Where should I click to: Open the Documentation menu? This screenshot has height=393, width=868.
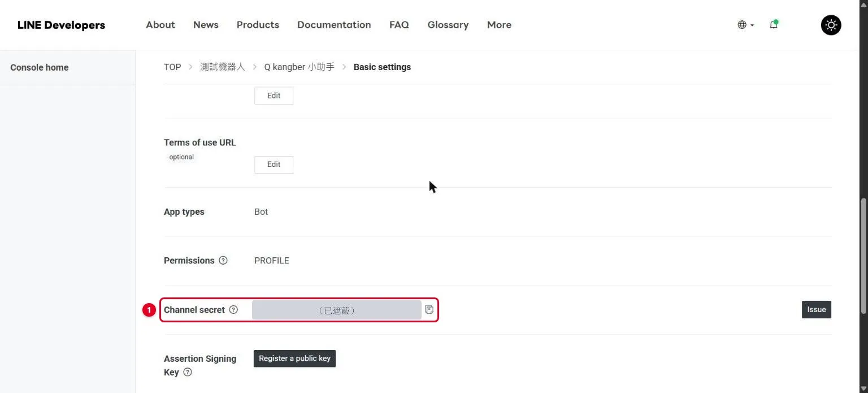(x=334, y=25)
